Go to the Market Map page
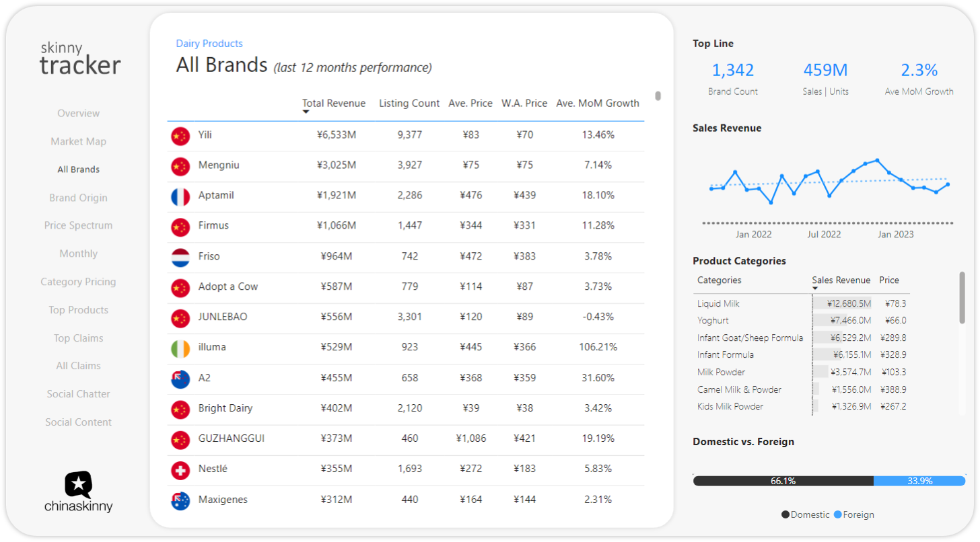Viewport: 980px width, 542px height. [x=79, y=142]
